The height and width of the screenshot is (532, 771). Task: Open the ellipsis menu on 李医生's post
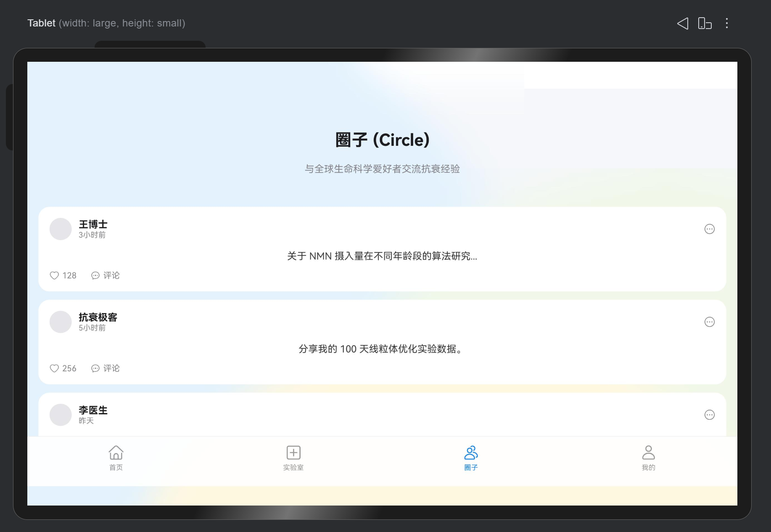pos(709,415)
